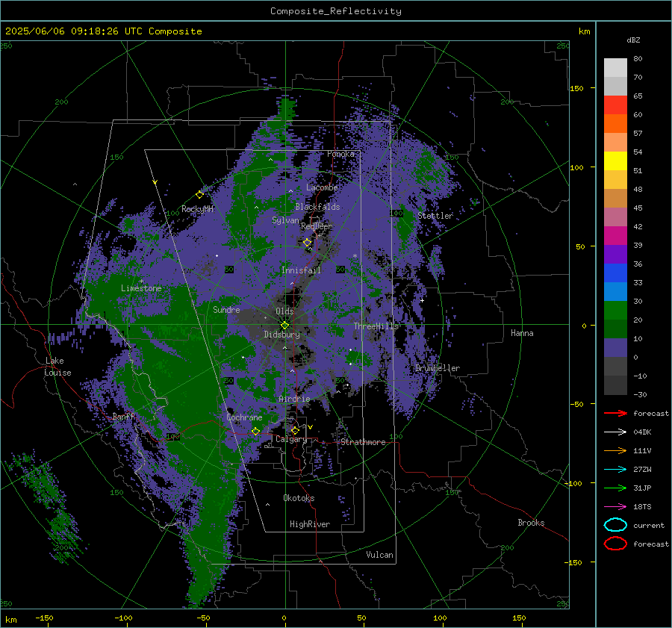Click the Calgary city label
The height and width of the screenshot is (628, 672).
tap(291, 439)
